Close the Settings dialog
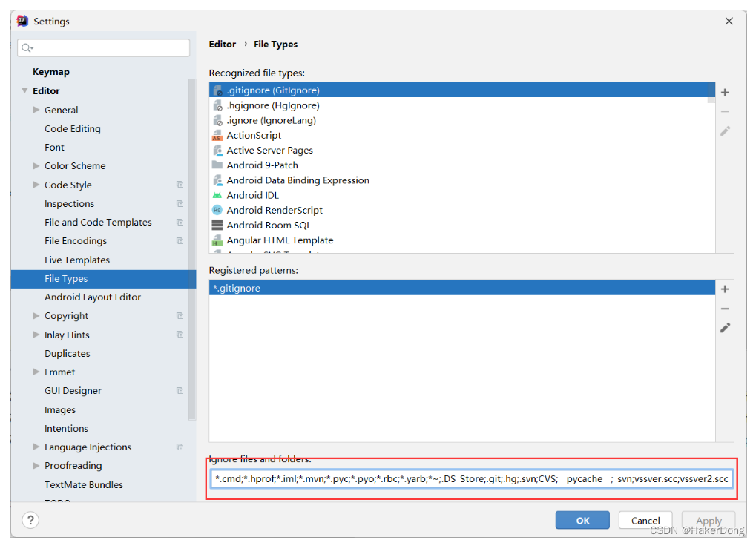The height and width of the screenshot is (543, 756). (x=729, y=21)
